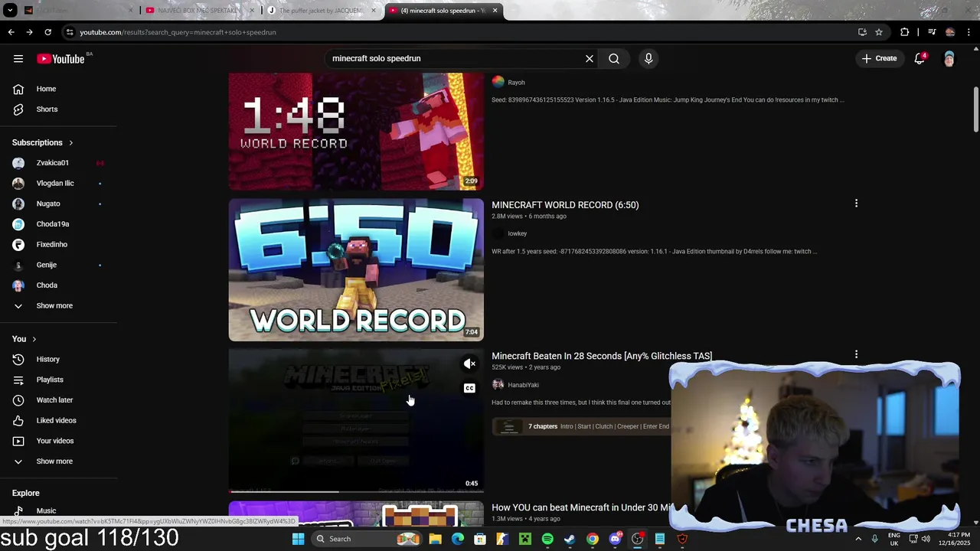Click the browser address bar URL
The height and width of the screenshot is (551, 980).
click(178, 32)
